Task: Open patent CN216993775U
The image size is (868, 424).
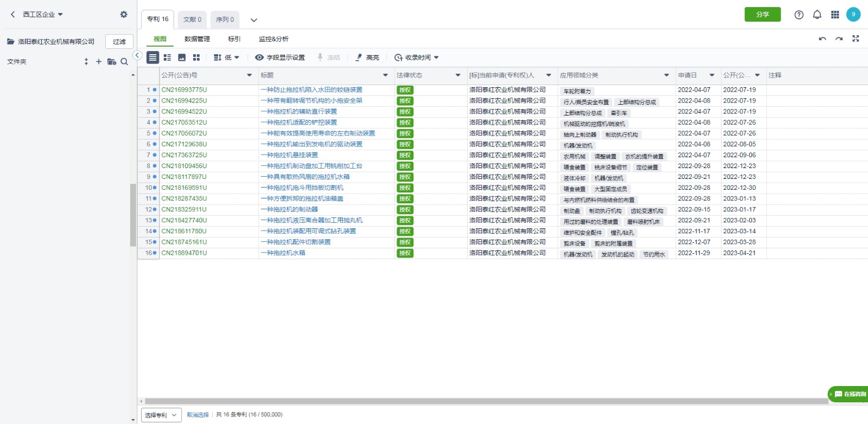Action: [184, 90]
